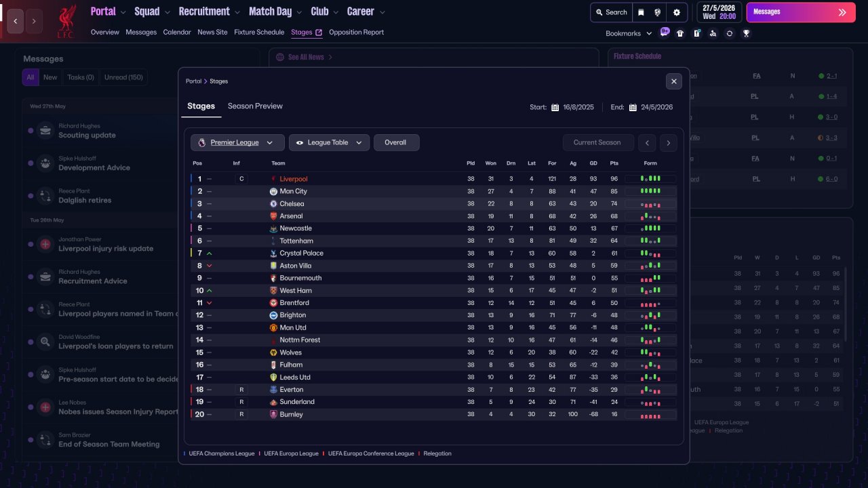Go forward using the right navigation arrow
The width and height of the screenshot is (868, 488).
(x=34, y=21)
